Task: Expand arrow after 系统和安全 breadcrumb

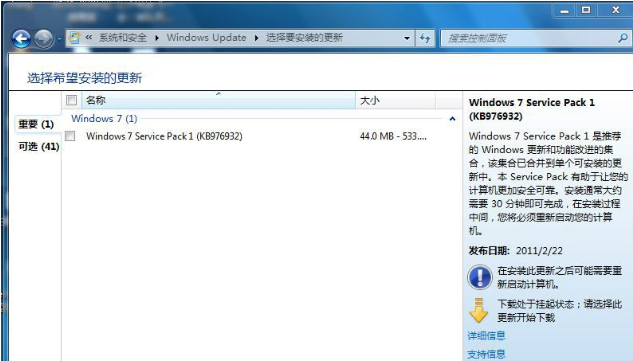Action: pos(157,38)
